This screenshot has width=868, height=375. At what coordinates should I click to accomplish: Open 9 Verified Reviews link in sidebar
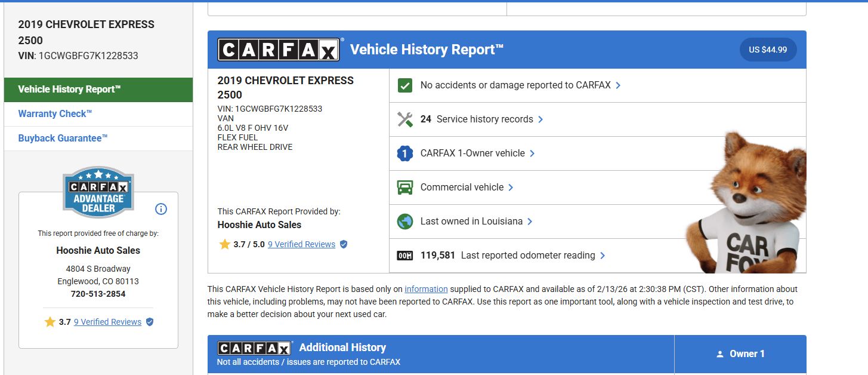pyautogui.click(x=107, y=322)
